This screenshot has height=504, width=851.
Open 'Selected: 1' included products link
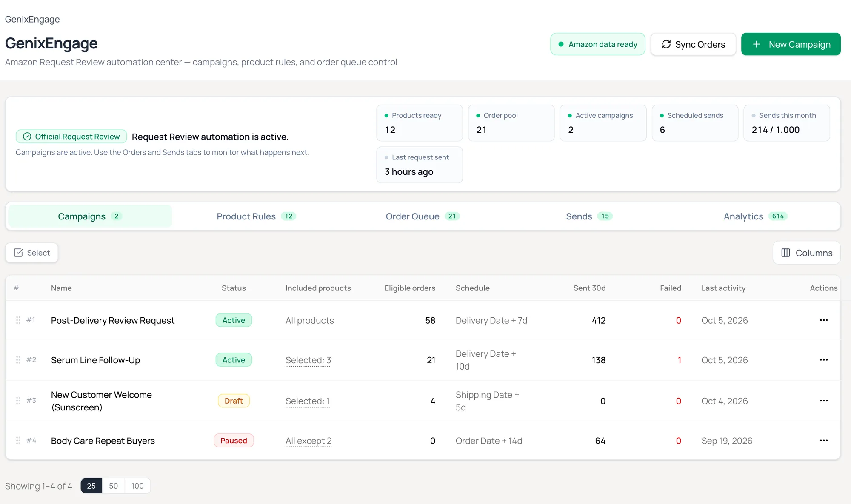(x=308, y=401)
